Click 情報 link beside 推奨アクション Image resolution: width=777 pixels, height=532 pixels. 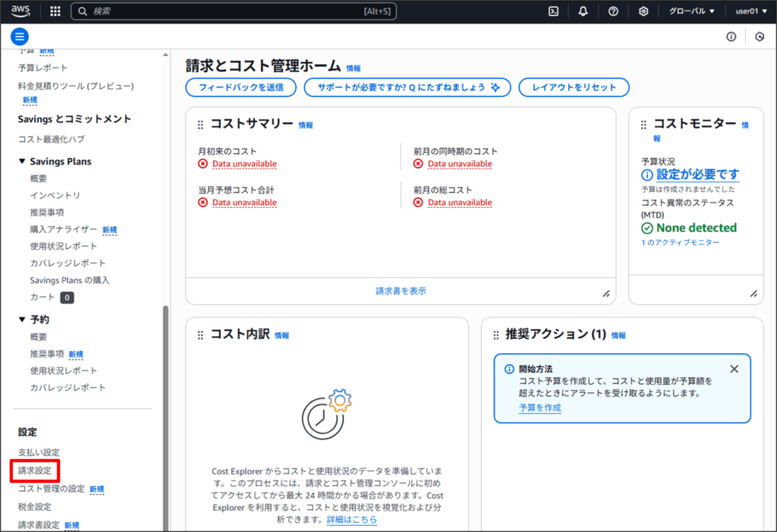click(618, 335)
